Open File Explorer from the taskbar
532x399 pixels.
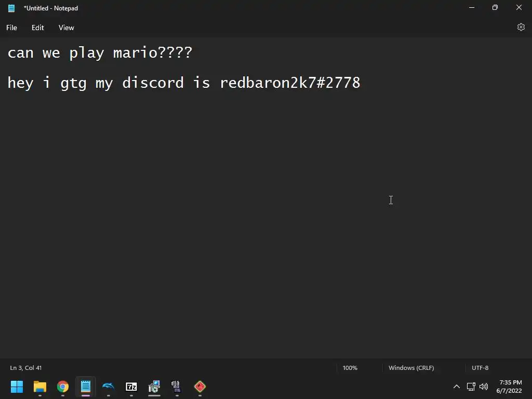pyautogui.click(x=39, y=387)
